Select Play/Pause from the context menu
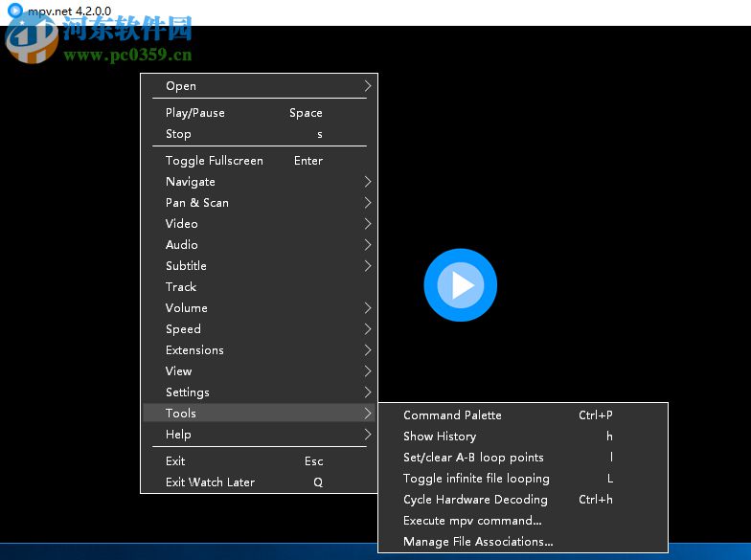 (x=259, y=113)
